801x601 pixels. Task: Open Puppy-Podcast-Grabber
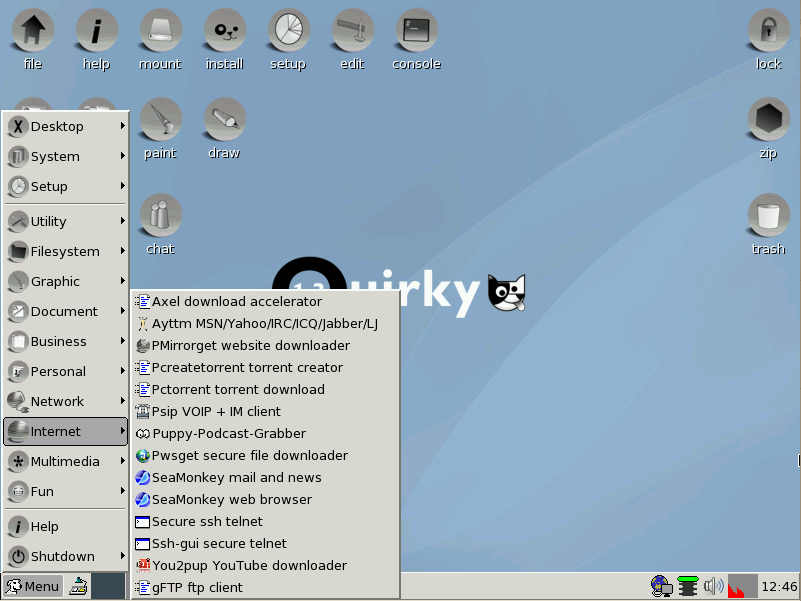point(265,433)
